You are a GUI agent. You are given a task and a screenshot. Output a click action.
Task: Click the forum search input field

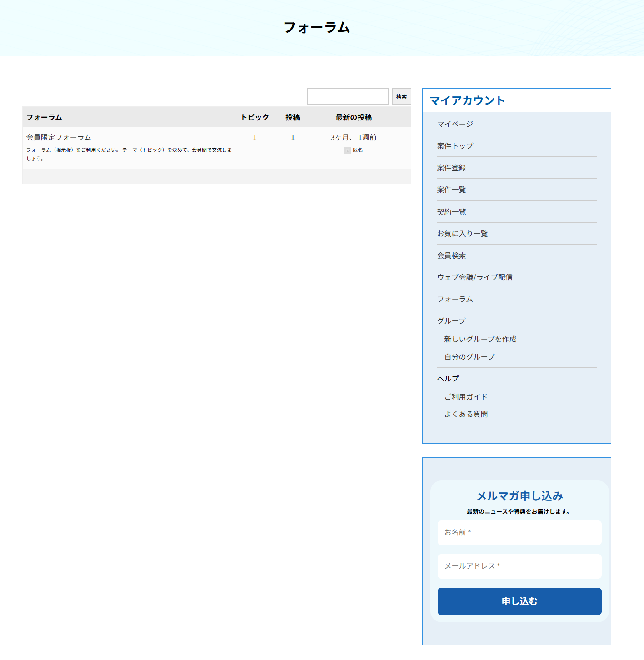[x=348, y=96]
